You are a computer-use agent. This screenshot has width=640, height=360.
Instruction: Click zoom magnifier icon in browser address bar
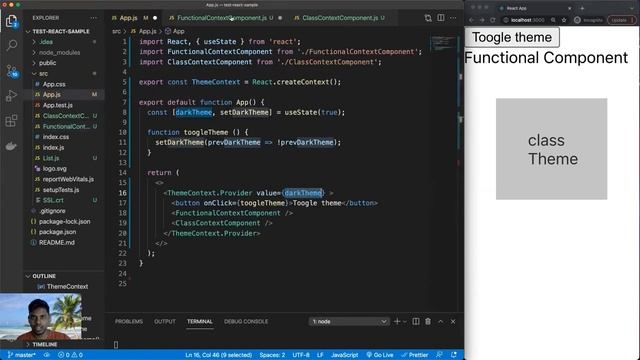[x=553, y=20]
